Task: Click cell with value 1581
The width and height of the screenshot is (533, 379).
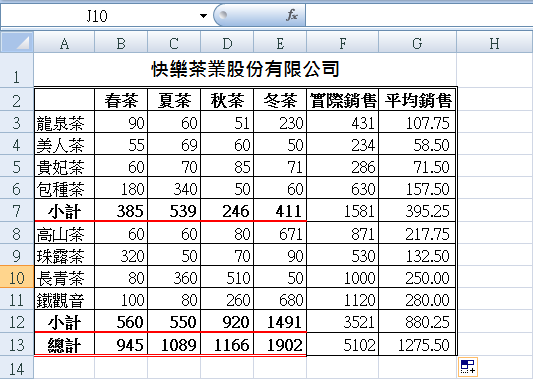Action: coord(343,210)
